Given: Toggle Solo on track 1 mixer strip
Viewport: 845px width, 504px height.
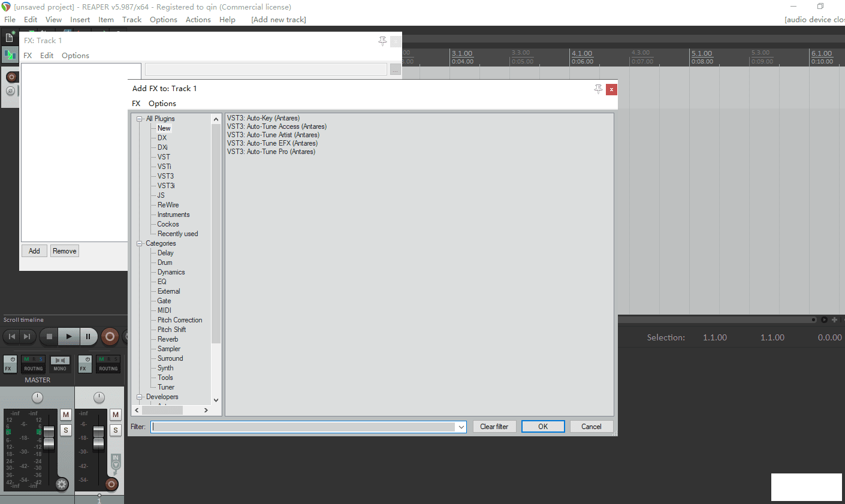Looking at the screenshot, I should pos(116,430).
